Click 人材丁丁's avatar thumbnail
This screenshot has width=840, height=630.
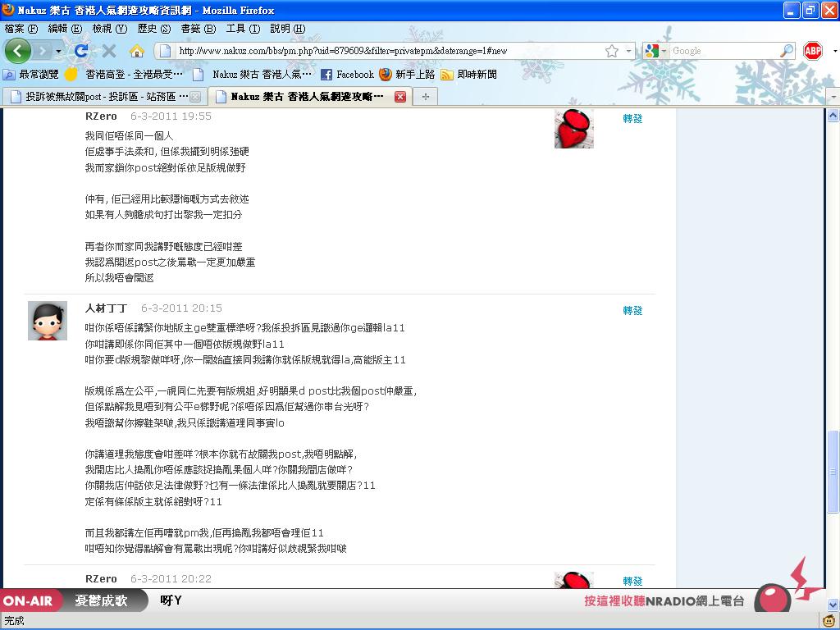[48, 321]
